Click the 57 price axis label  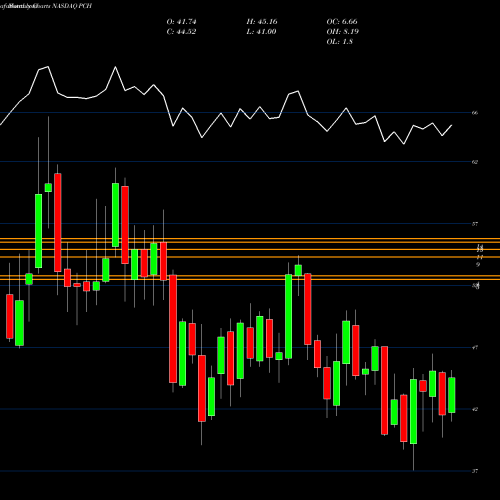click(475, 224)
